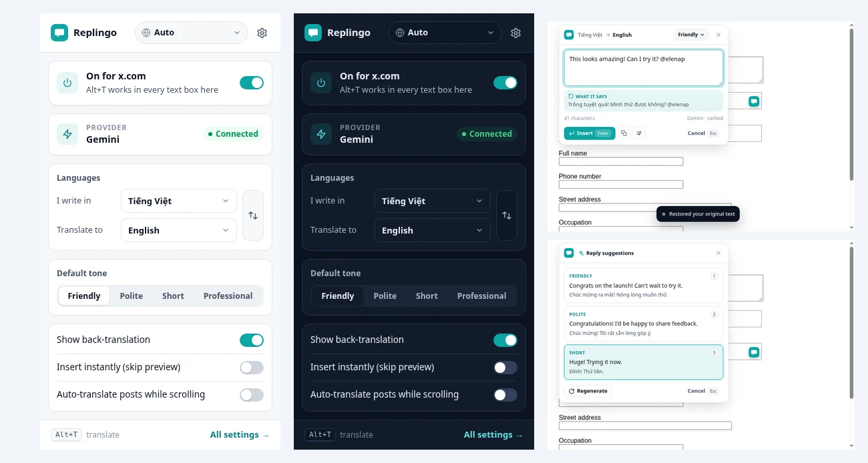Click translated text box This looks amazing
This screenshot has height=463, width=868.
[644, 67]
